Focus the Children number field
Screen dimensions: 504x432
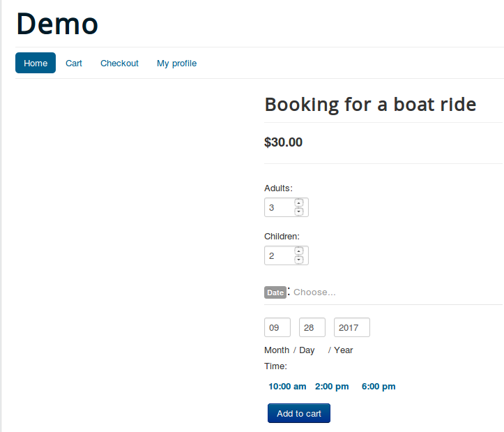click(279, 255)
